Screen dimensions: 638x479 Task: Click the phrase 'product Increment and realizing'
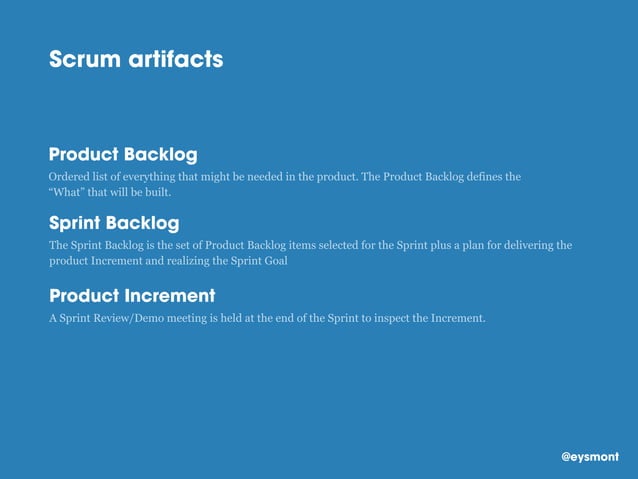(128, 261)
